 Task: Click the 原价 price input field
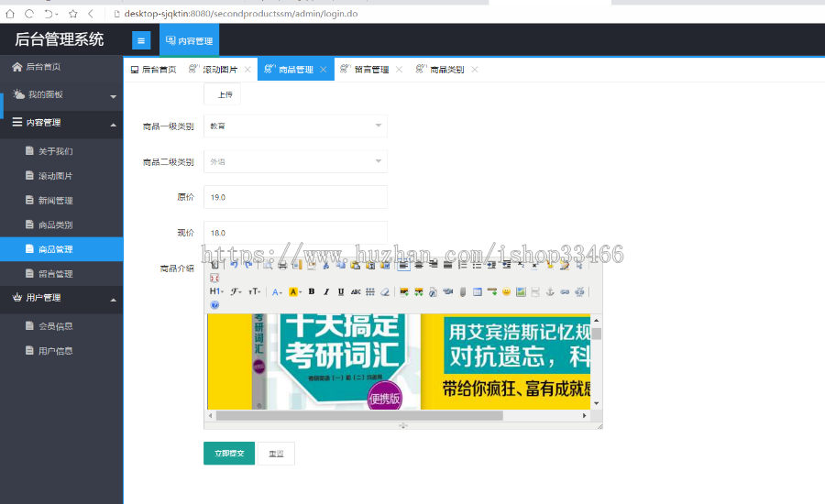[294, 197]
